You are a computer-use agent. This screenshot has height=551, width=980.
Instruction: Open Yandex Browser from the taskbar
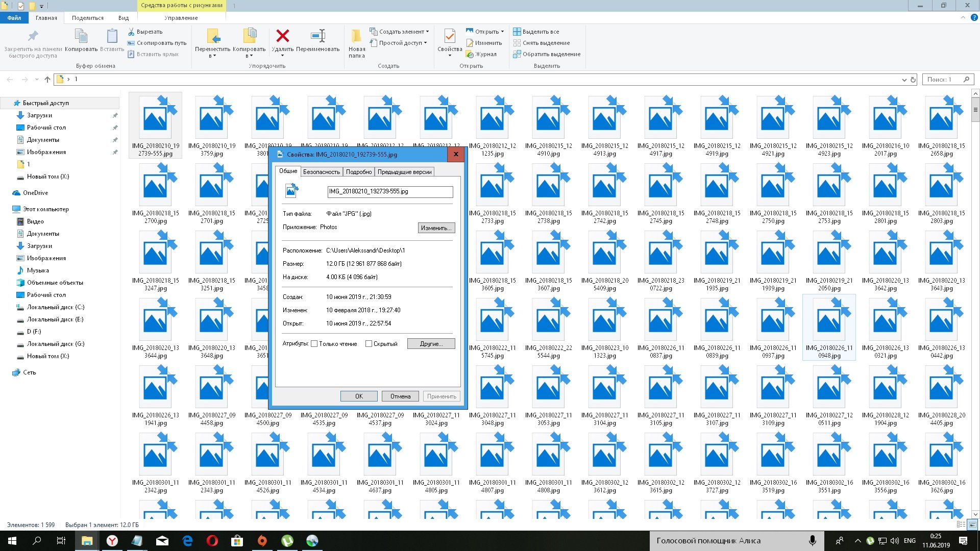coord(112,541)
